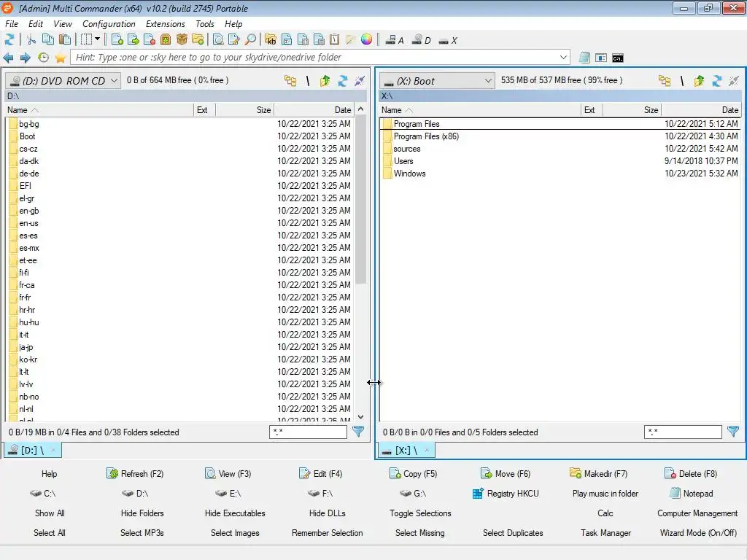
Task: Click the view file magnifier icon
Action: (x=218, y=39)
